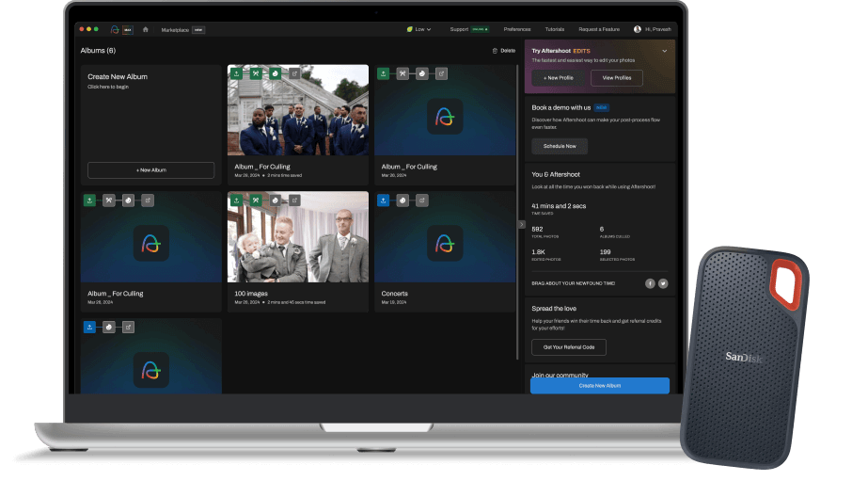
Task: Click export icon on Concerts album
Action: coord(422,200)
